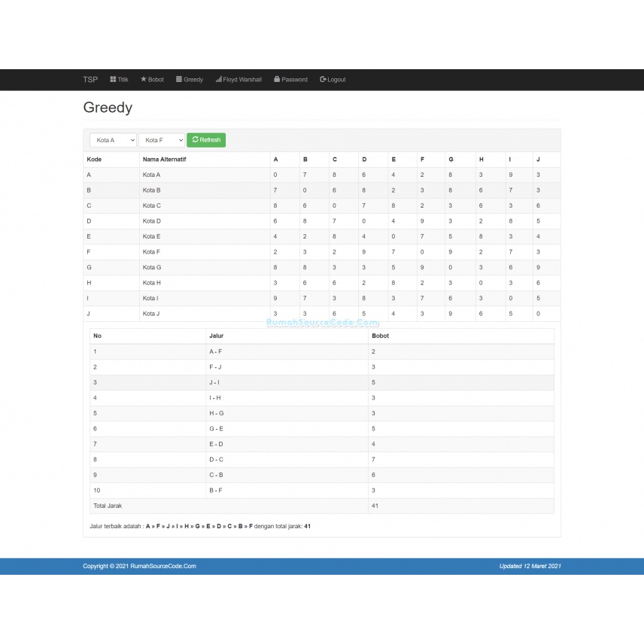Open the Bobot menu item
This screenshot has height=644, width=644.
pyautogui.click(x=152, y=80)
